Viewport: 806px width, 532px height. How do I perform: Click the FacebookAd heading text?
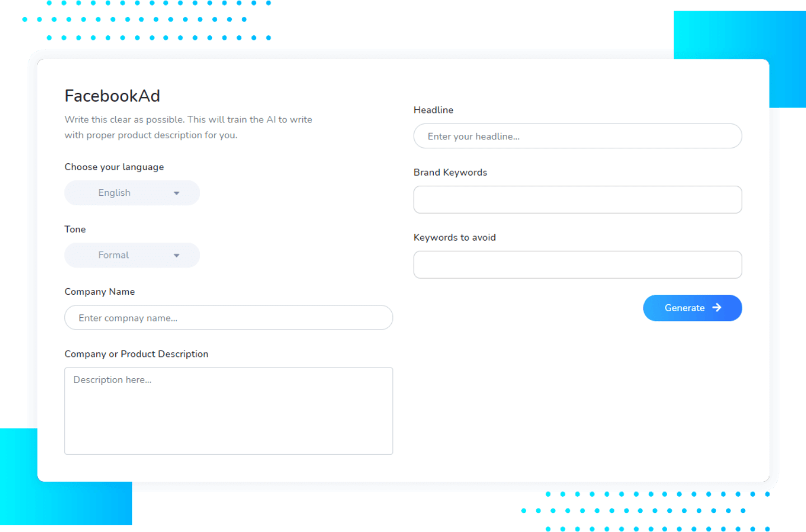113,96
